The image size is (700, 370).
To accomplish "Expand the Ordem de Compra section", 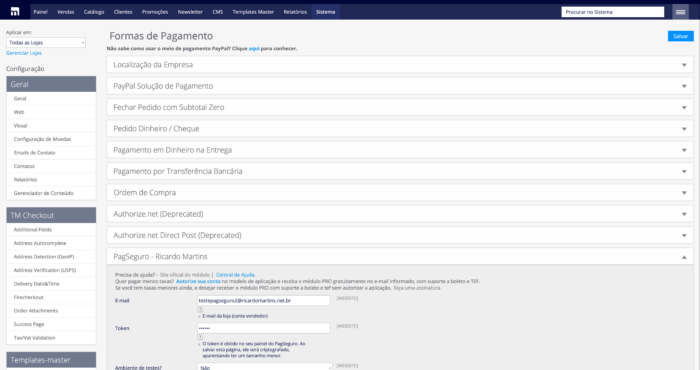I will pyautogui.click(x=400, y=193).
